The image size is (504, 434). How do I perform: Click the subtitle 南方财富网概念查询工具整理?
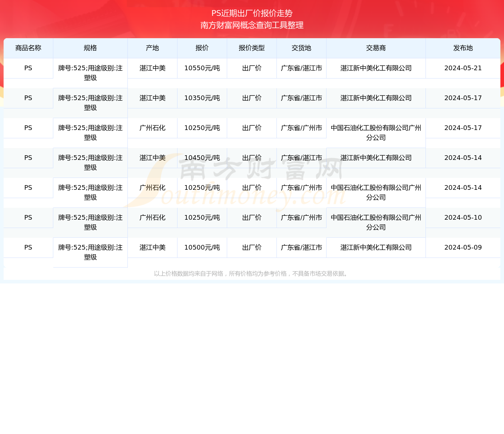click(x=252, y=25)
